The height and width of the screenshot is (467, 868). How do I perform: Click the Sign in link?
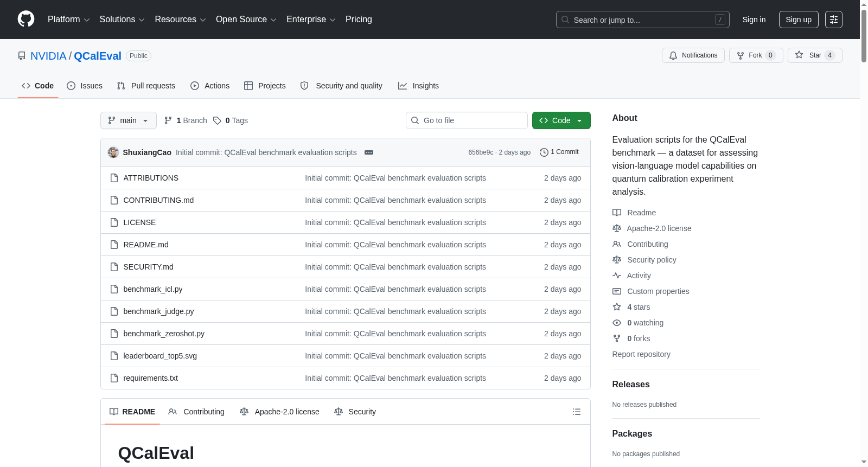754,20
